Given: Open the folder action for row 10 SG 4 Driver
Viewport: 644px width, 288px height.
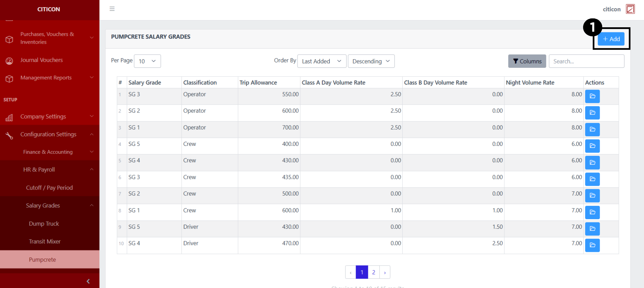Looking at the screenshot, I should point(592,245).
